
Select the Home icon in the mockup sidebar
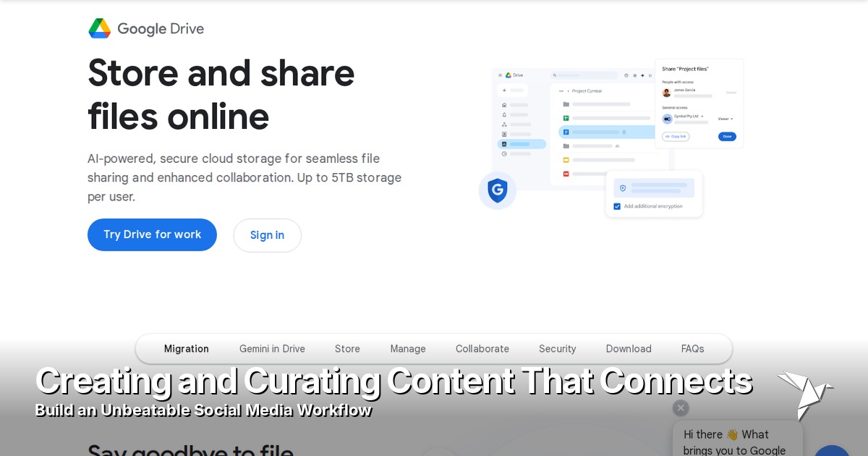point(504,105)
